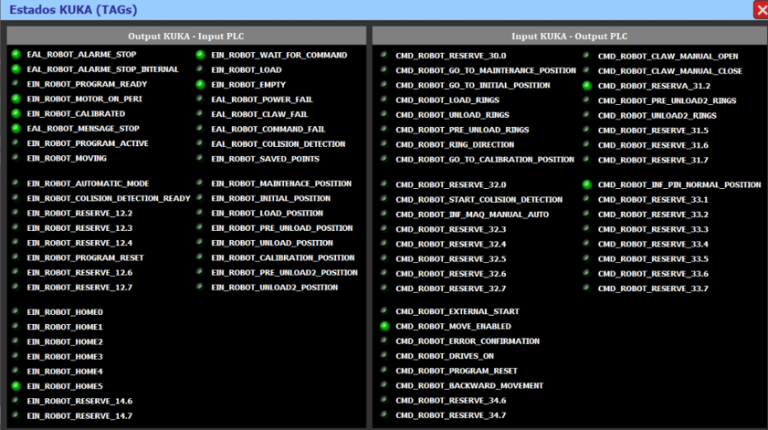The width and height of the screenshot is (768, 430).
Task: Click the green EAL_ROBOT_ALARME_STOP indicator light
Action: [x=16, y=55]
